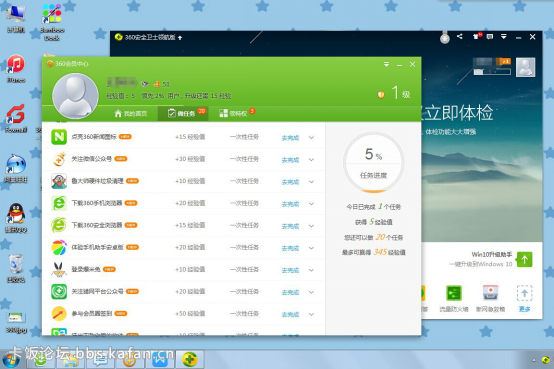554x369 pixels.
Task: Click the Win10升级助手 label
Action: coord(492,254)
